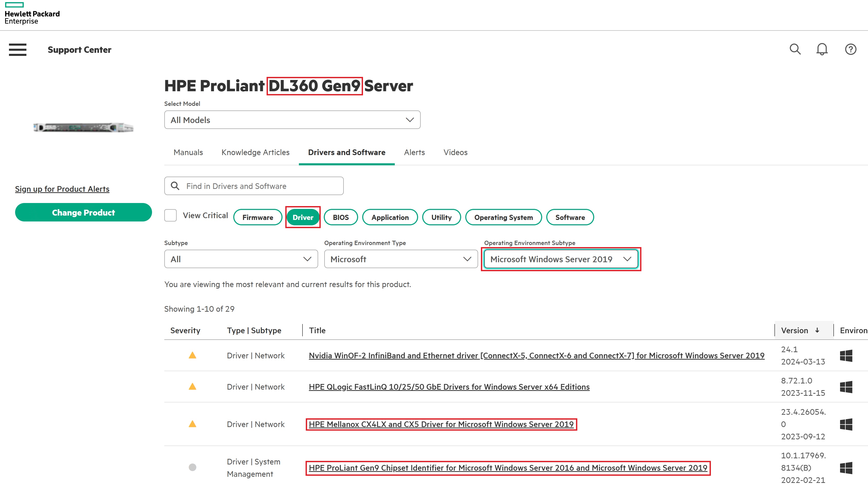Click the Hewlett Packard Enterprise logo

click(x=32, y=14)
